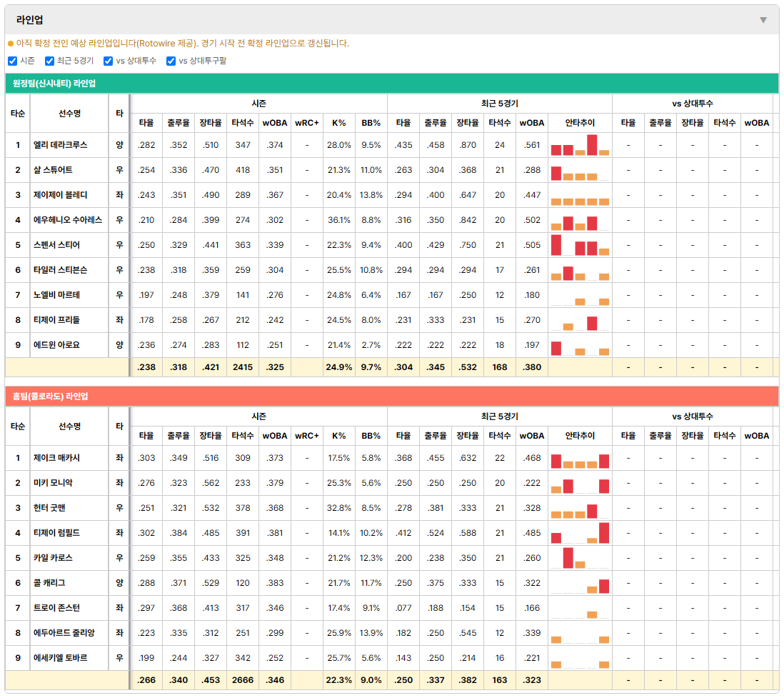Click 티제이 럼필드 hit trend chart
The height and width of the screenshot is (698, 784).
click(580, 533)
